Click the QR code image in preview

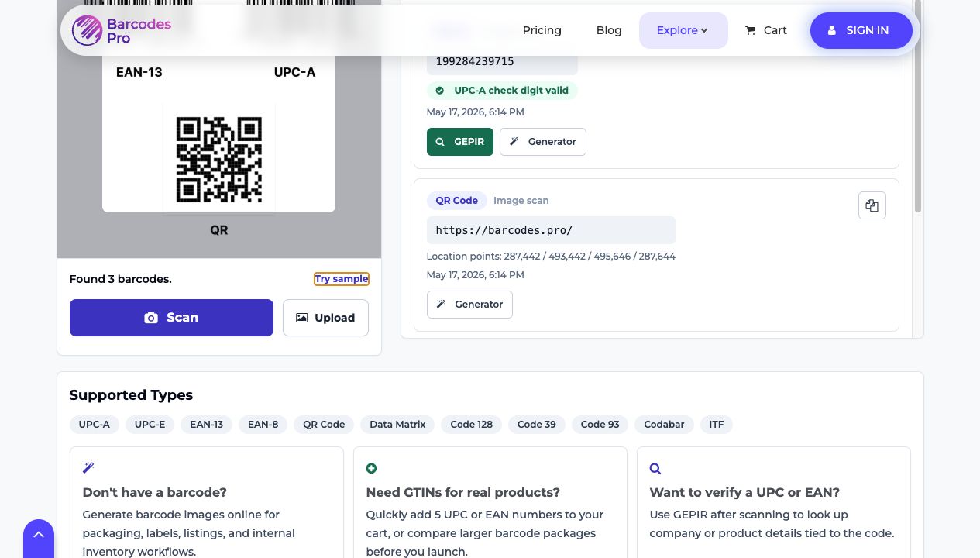pyautogui.click(x=219, y=160)
